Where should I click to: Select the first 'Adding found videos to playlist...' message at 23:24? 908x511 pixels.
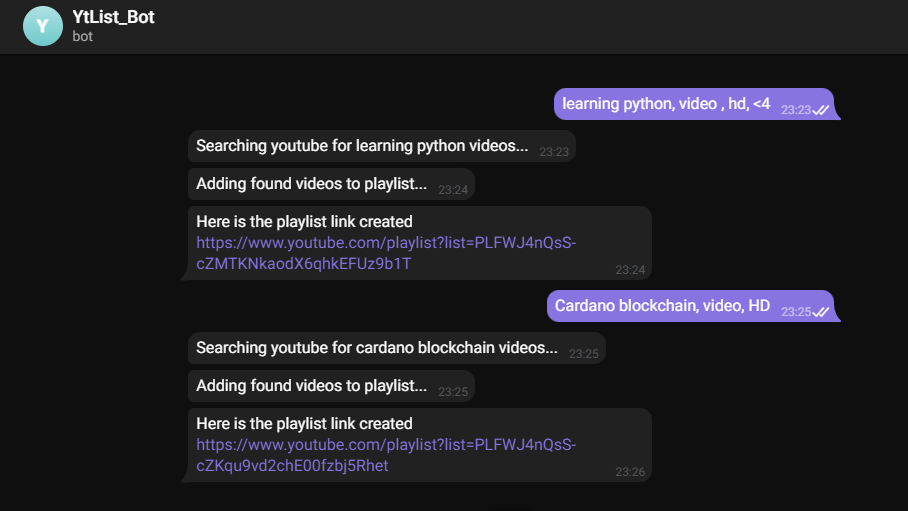pyautogui.click(x=331, y=184)
